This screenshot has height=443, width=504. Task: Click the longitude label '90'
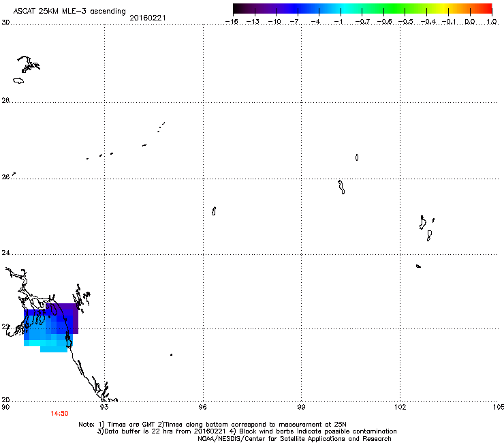coord(5,407)
